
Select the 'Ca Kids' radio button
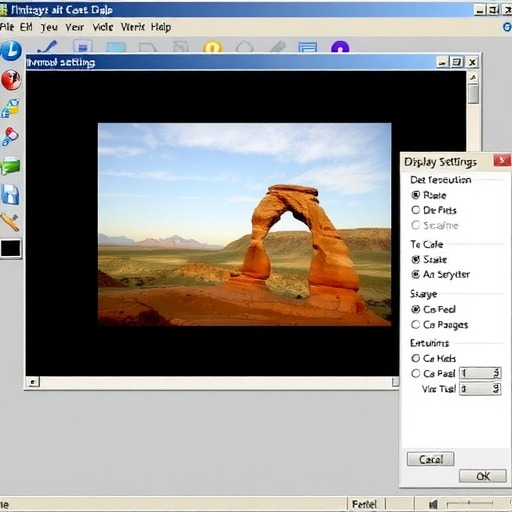[x=415, y=358]
